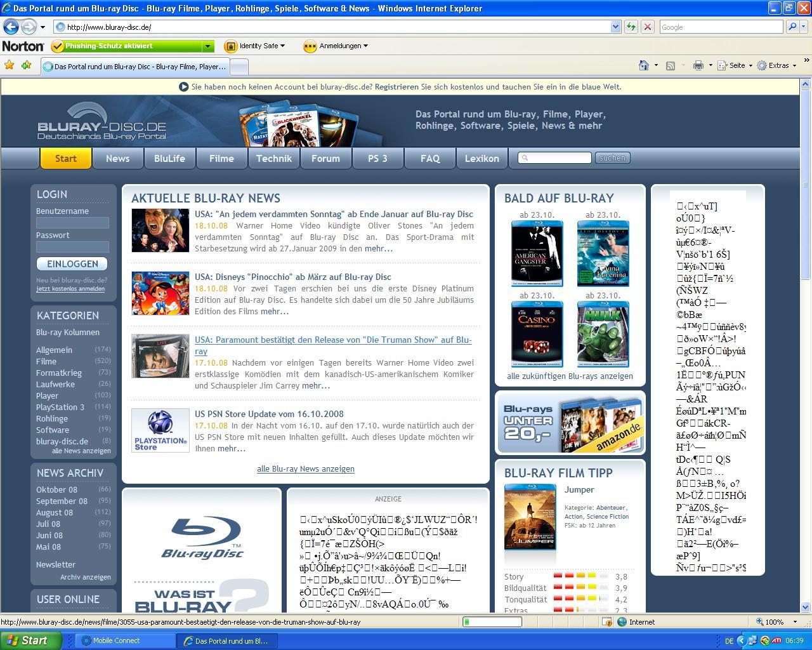Open the News navigation tab
This screenshot has width=812, height=650.
coord(117,159)
